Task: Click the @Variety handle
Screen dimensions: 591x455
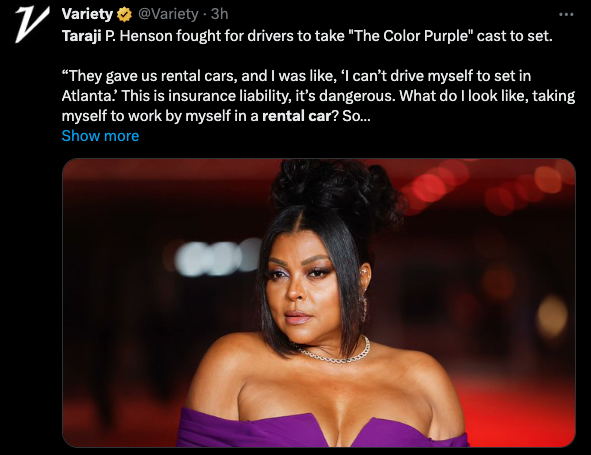Action: tap(168, 14)
